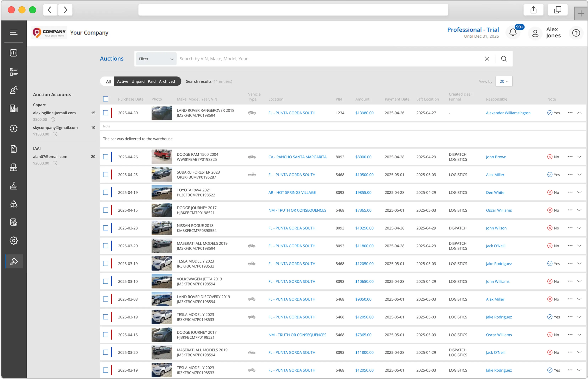Click history icon next to $2000.00 balance
588x379 pixels.
pyautogui.click(x=55, y=163)
